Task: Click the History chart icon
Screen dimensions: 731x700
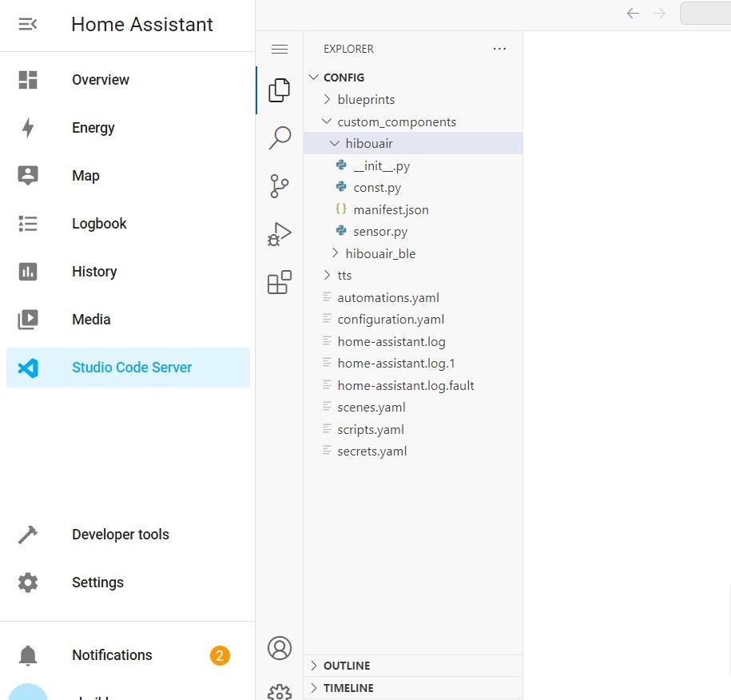Action: click(x=27, y=272)
